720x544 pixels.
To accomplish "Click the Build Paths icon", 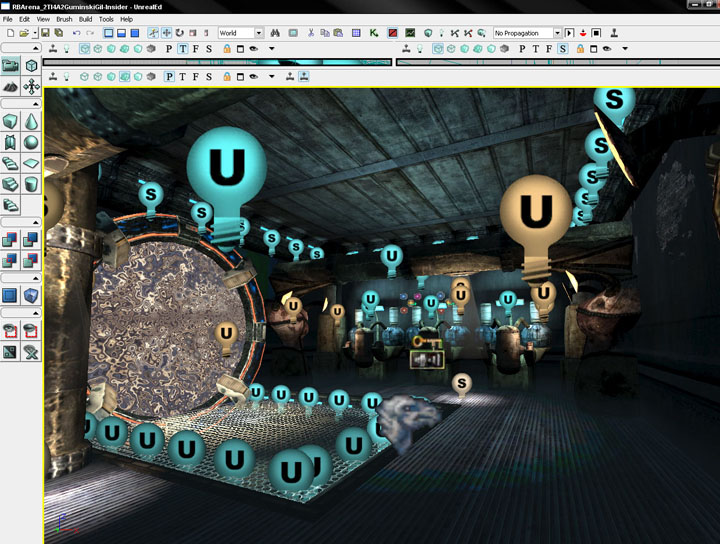I will pyautogui.click(x=455, y=33).
